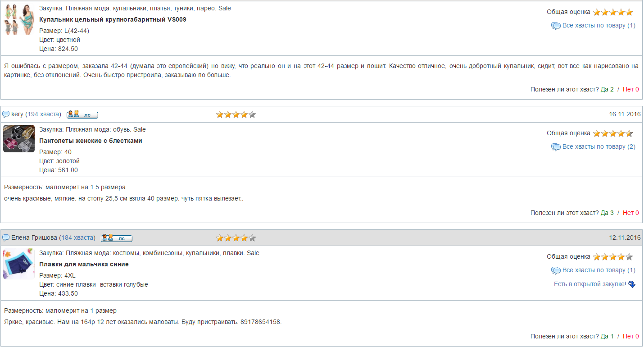Image resolution: width=644 pixels, height=347 pixels.
Task: Click the 'Есть в открытой закупке!' link
Action: (x=590, y=284)
